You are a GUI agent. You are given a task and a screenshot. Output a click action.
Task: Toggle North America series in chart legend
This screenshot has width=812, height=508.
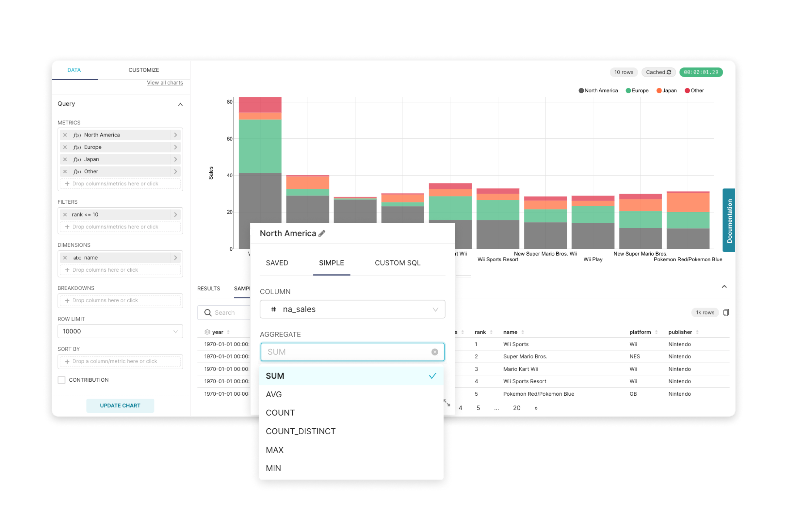tap(598, 91)
